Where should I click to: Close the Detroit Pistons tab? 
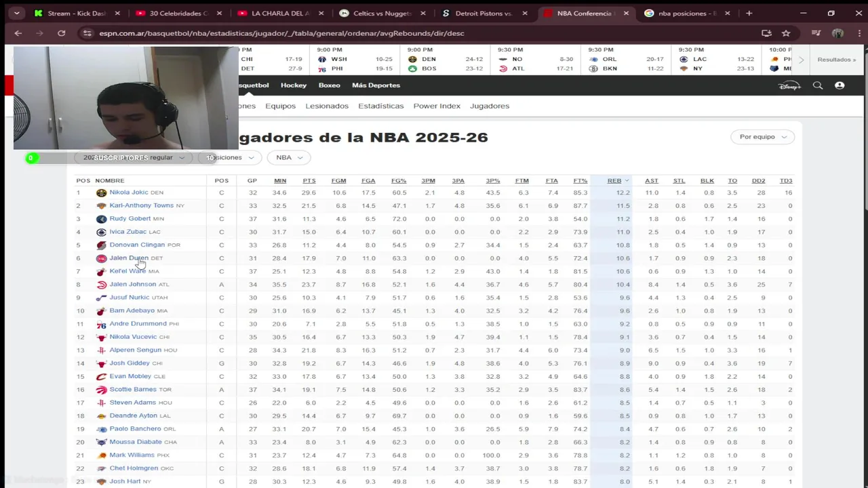coord(525,13)
